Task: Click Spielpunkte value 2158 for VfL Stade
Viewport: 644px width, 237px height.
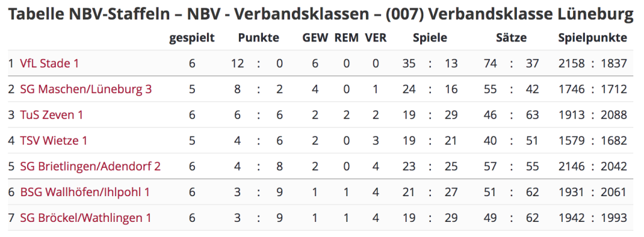Action: [572, 63]
